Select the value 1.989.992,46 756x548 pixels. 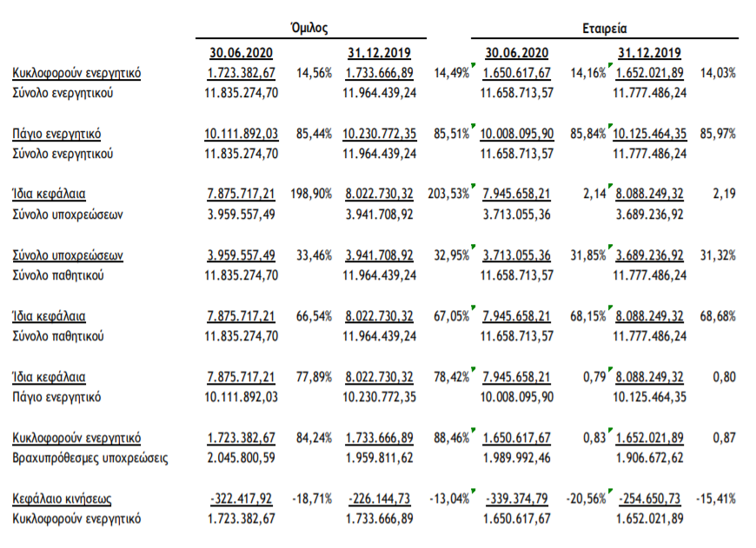[x=517, y=458]
